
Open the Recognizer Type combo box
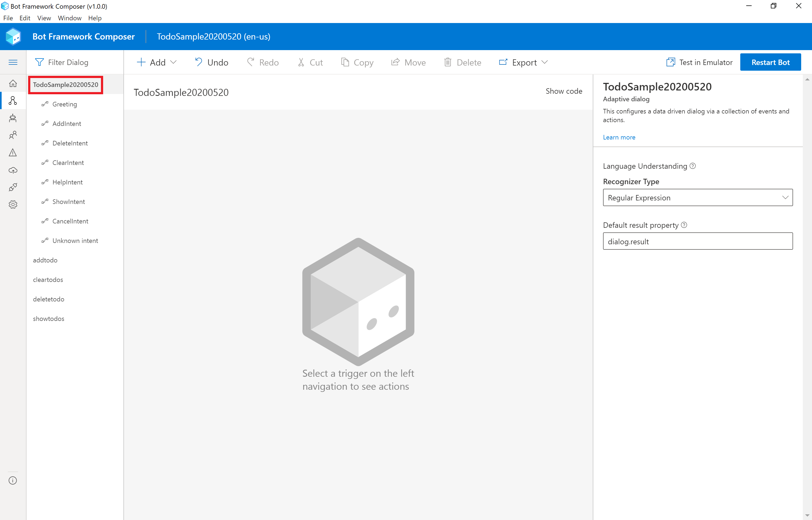697,197
